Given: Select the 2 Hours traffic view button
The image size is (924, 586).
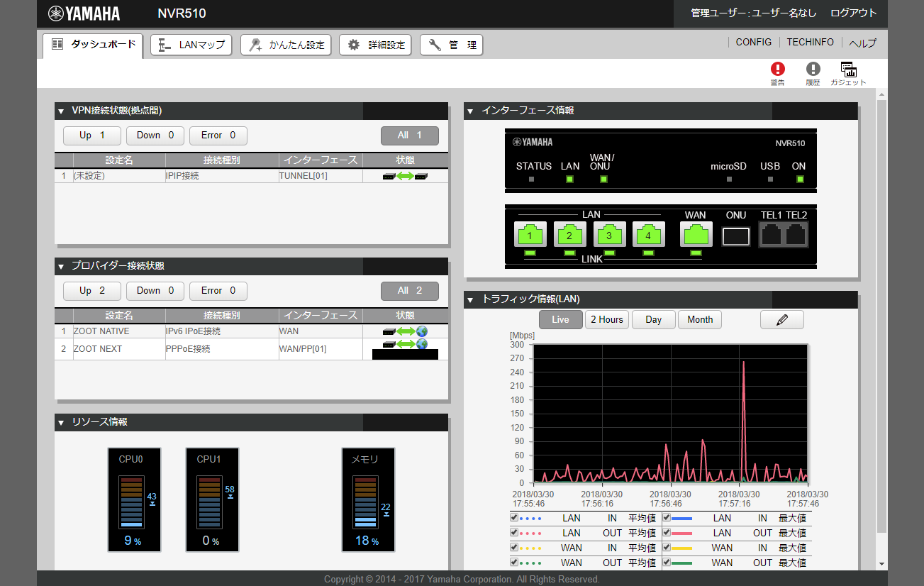Looking at the screenshot, I should point(607,320).
